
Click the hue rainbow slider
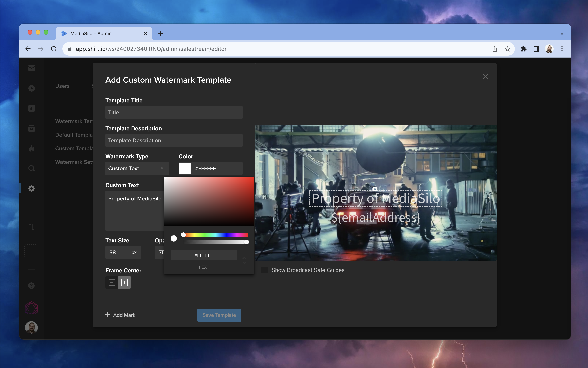pos(215,235)
